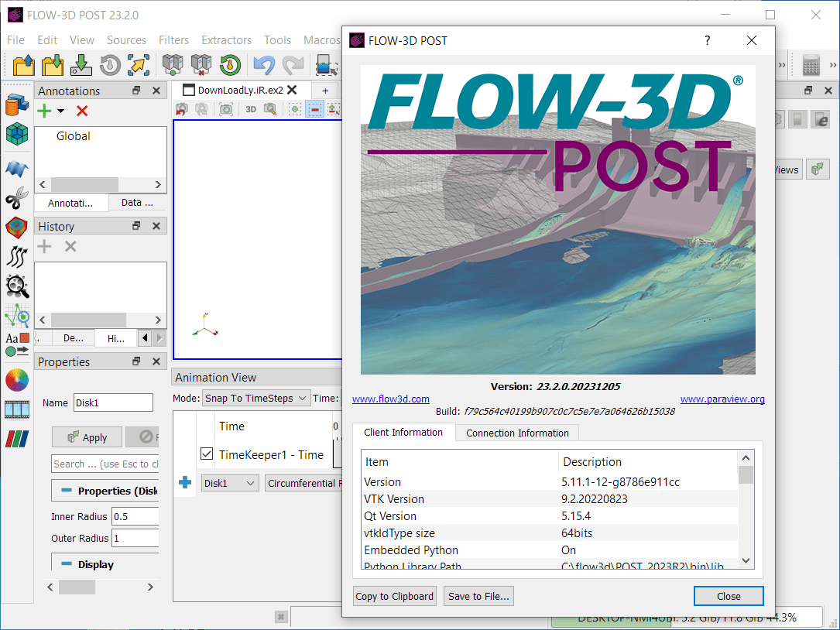The image size is (840, 630).
Task: Open the www.flow3d.com link
Action: (390, 399)
